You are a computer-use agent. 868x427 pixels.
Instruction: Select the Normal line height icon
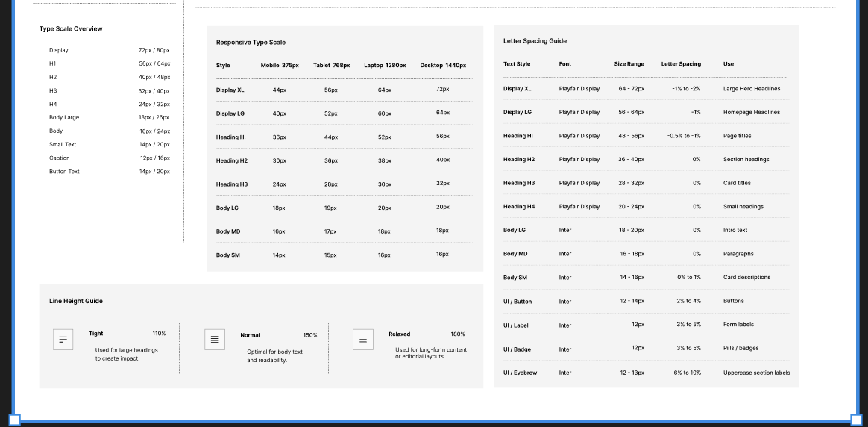(x=215, y=340)
